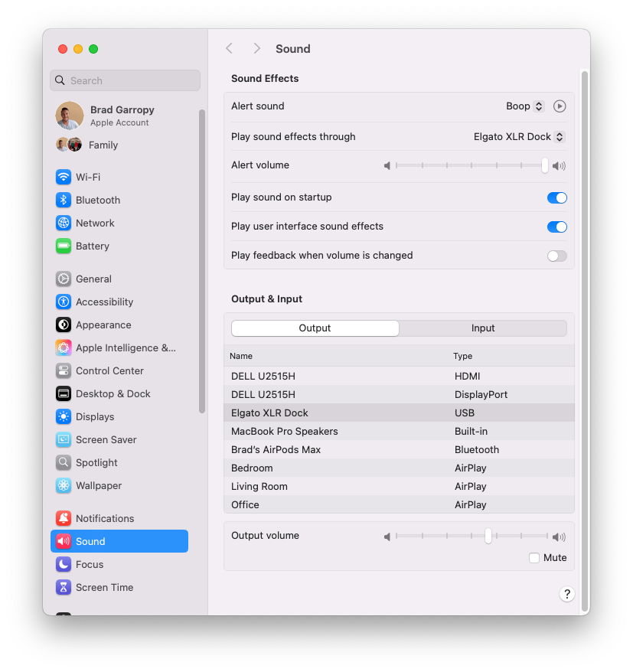
Task: Select MacBook Pro Speakers output
Action: pos(399,432)
